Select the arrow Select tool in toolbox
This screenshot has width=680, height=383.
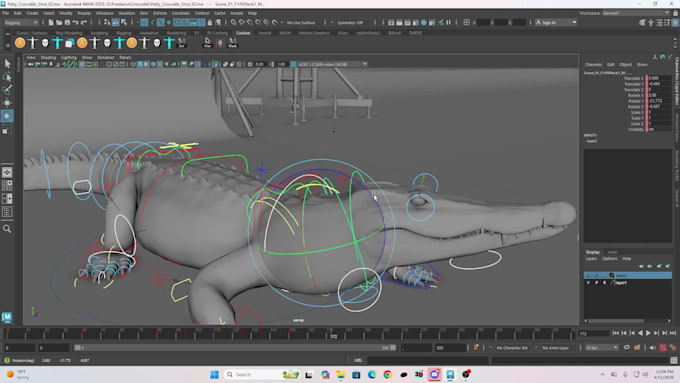[x=7, y=64]
